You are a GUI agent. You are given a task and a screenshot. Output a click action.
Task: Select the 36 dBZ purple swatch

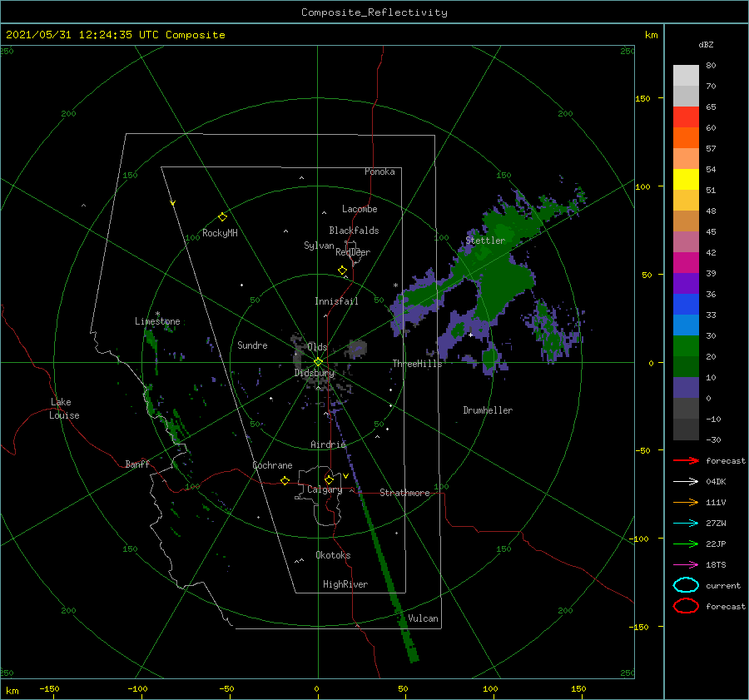[x=686, y=283]
